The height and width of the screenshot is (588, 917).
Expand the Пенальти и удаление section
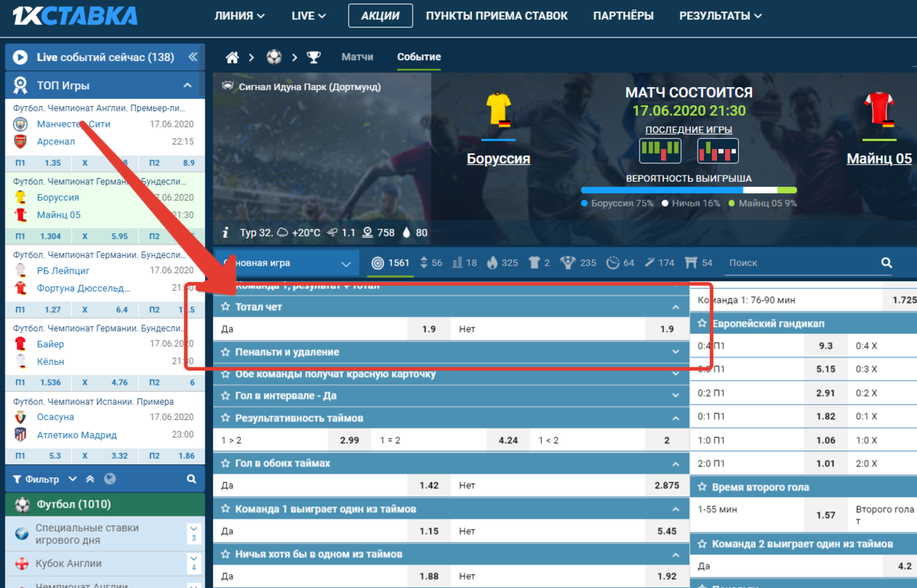point(676,352)
